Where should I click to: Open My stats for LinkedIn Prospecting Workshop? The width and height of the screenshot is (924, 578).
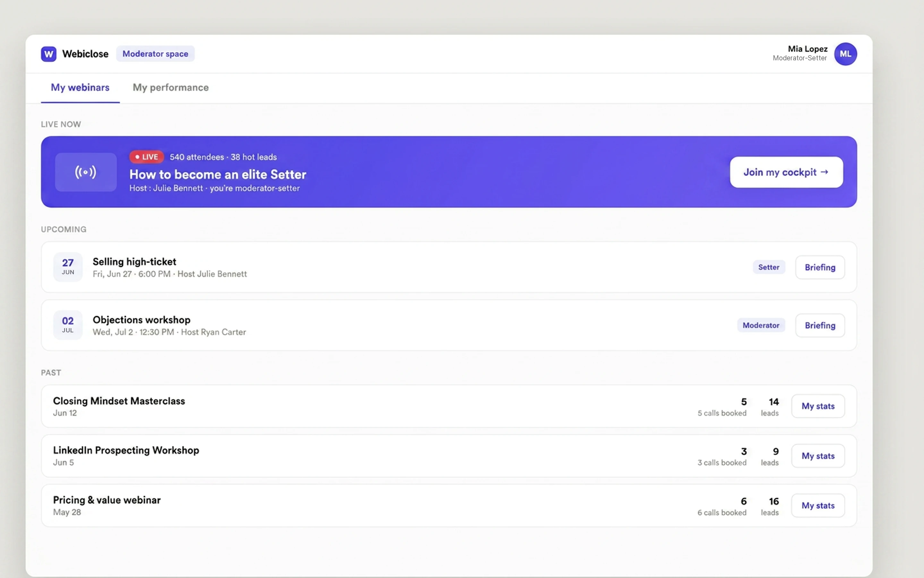pyautogui.click(x=818, y=456)
